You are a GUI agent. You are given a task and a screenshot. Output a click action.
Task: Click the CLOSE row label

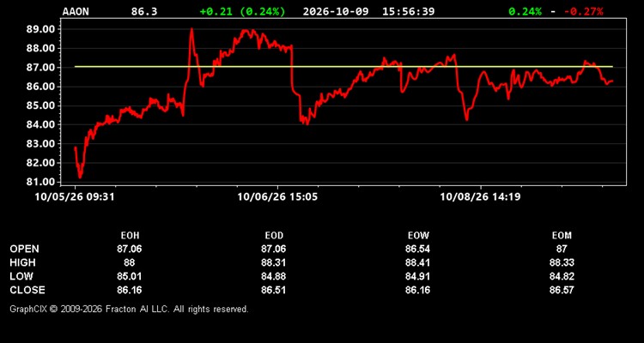[x=27, y=290]
